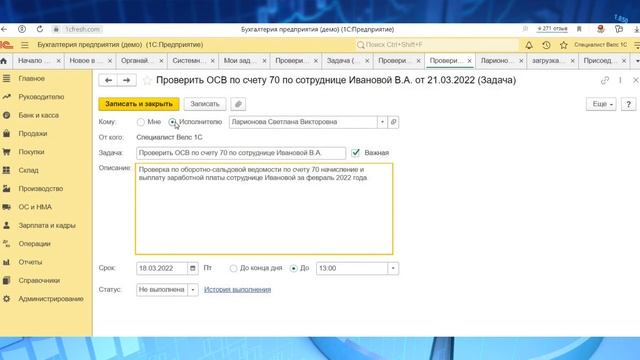This screenshot has width=640, height=360.
Task: Click the search field Поиск Ctrl+Shift+F
Action: [436, 45]
